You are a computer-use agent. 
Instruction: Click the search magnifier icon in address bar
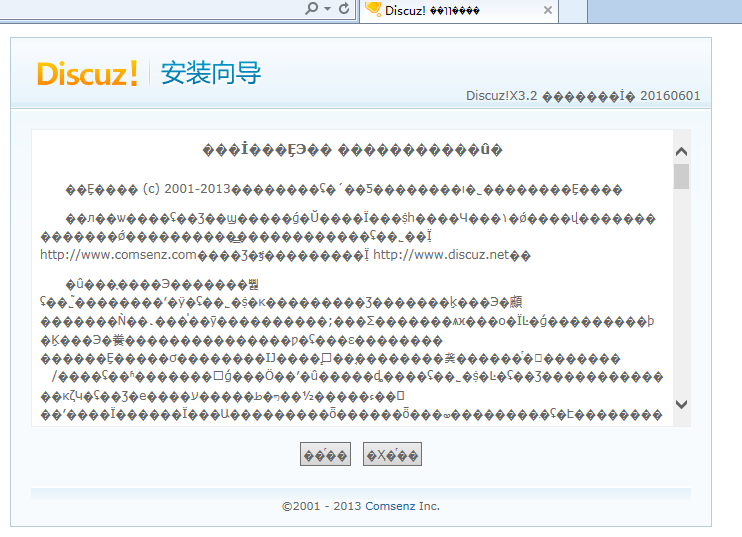pos(312,8)
